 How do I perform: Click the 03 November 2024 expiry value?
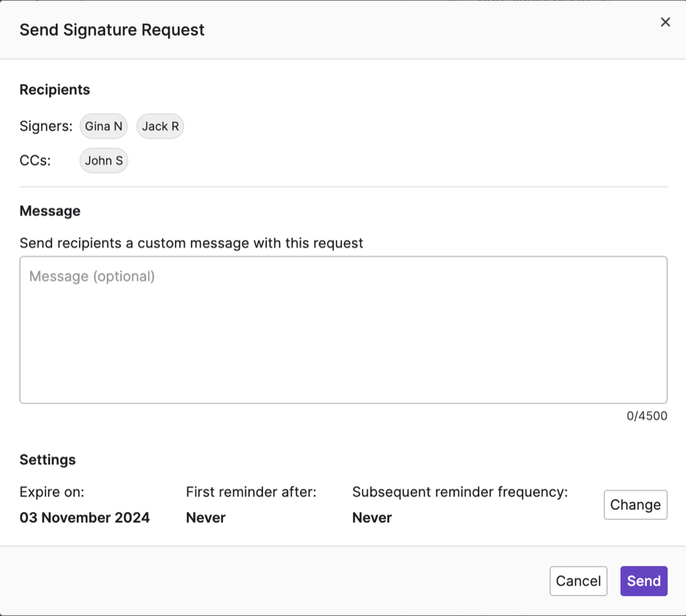[84, 517]
